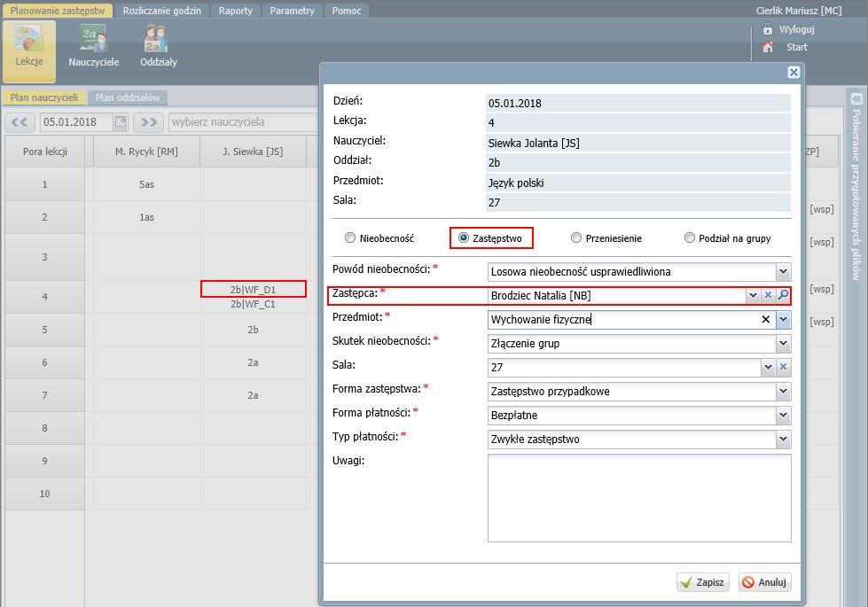Expand the Pobieranie przygotowanych plików side panel
868x607 pixels.
point(856,99)
